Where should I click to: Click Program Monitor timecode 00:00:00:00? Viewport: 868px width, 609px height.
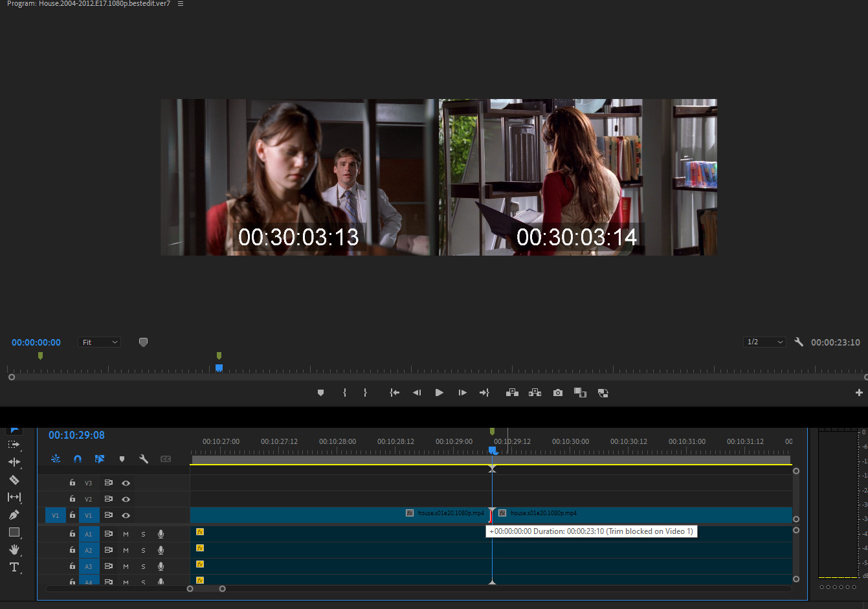36,342
